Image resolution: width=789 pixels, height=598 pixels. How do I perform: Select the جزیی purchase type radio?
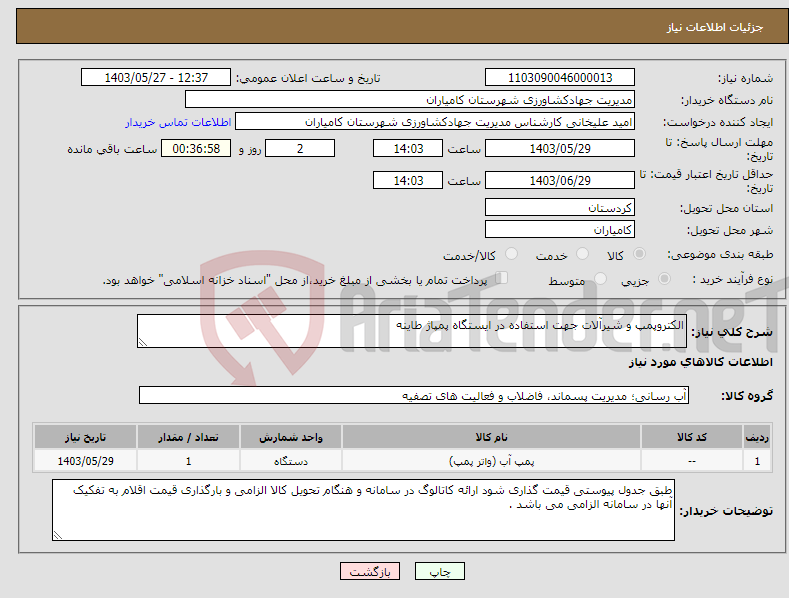(664, 278)
